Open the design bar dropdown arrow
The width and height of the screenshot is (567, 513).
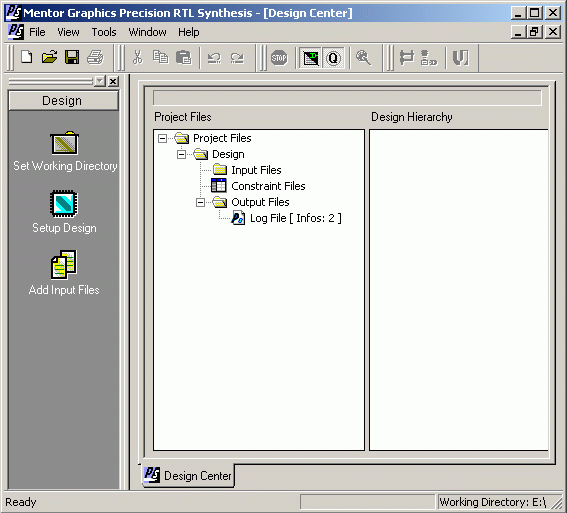tap(99, 81)
